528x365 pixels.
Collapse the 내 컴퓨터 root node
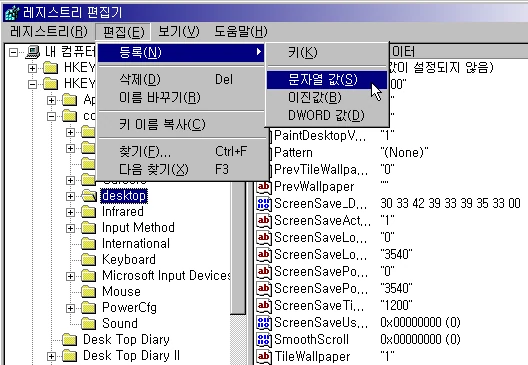tap(13, 52)
